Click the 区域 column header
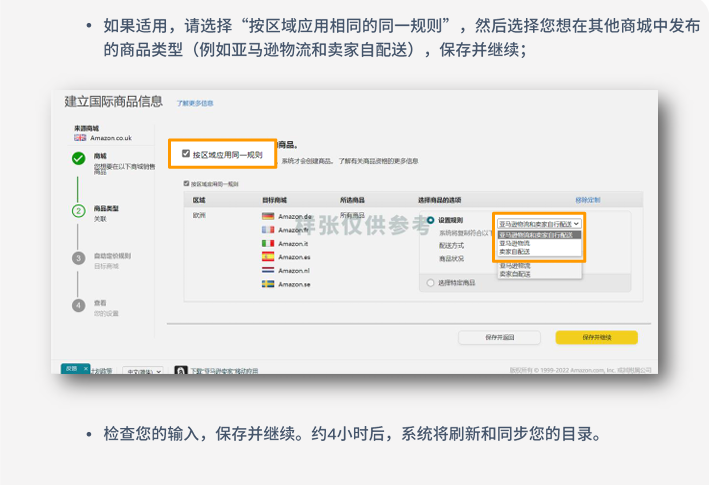Screen dimensions: 709x485 [199, 200]
